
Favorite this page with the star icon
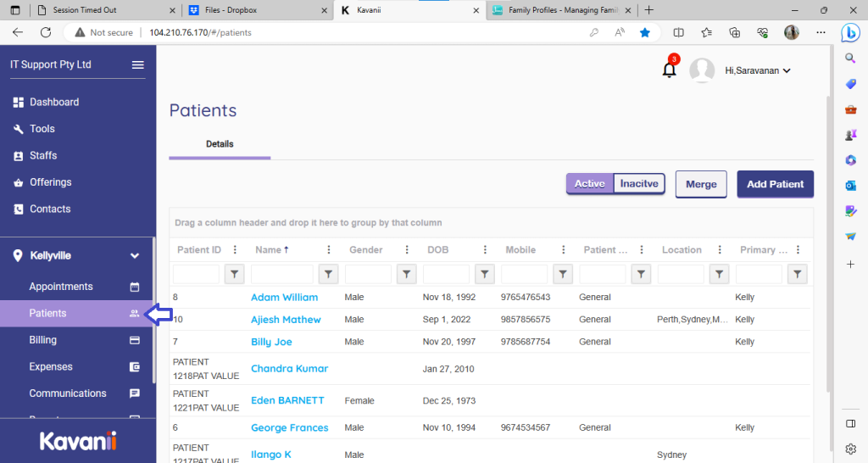click(645, 32)
